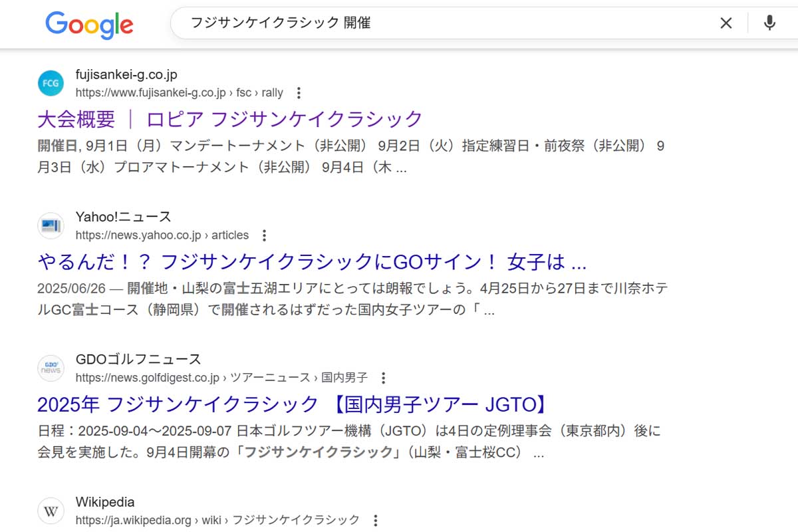Click Yahoo!ニュース site name
The height and width of the screenshot is (532, 798).
coord(124,217)
